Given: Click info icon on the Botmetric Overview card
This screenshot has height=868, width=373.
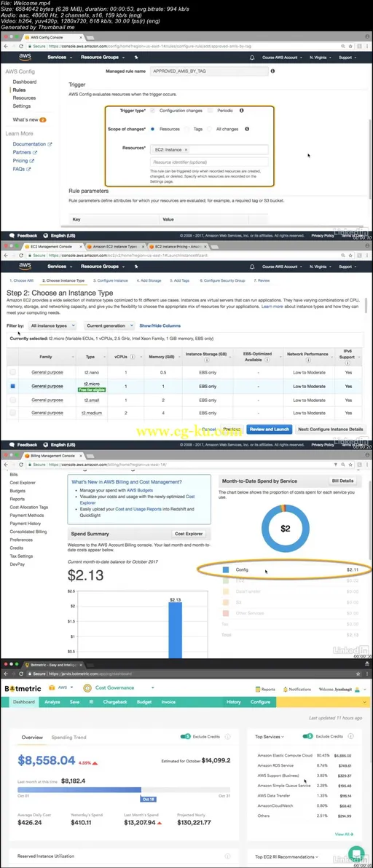Looking at the screenshot, I should 228,737.
